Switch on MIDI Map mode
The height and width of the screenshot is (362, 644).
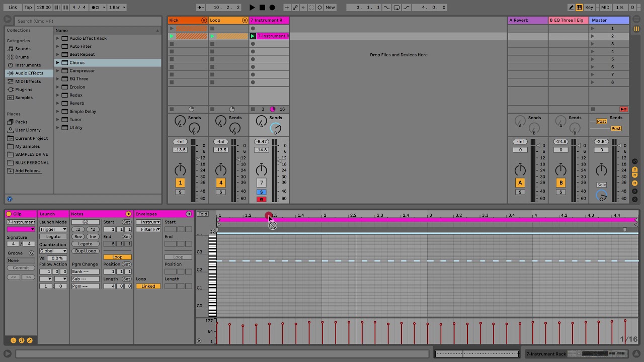tap(606, 8)
